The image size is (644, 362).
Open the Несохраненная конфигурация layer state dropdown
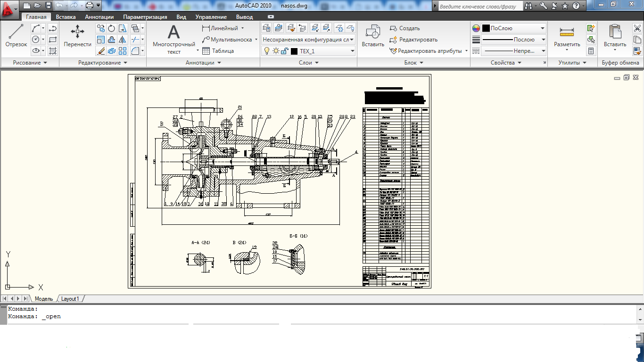pyautogui.click(x=352, y=40)
